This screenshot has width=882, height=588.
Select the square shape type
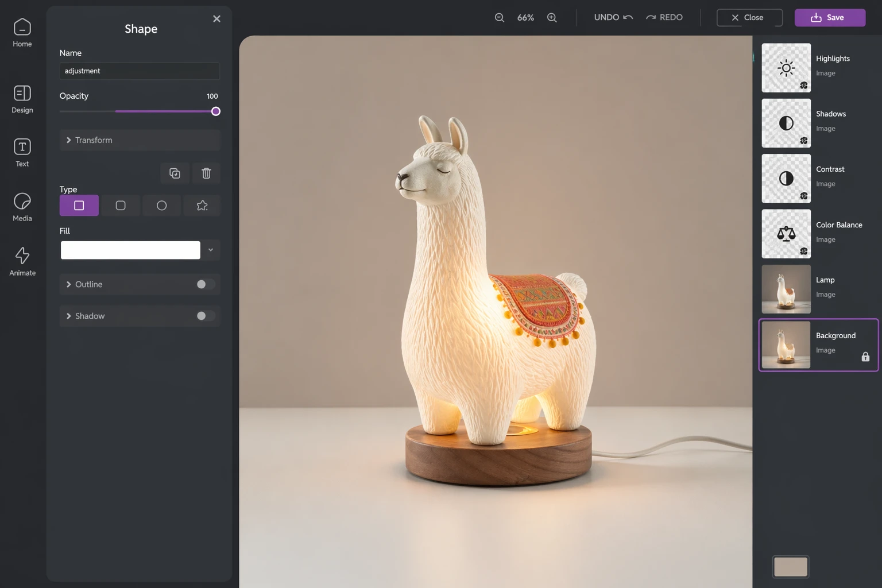tap(79, 206)
